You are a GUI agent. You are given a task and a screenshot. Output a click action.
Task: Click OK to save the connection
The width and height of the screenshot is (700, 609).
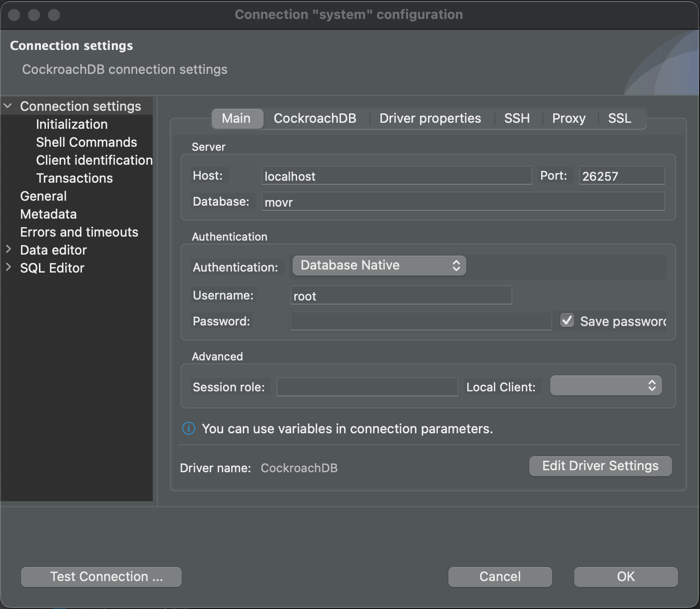tap(626, 577)
